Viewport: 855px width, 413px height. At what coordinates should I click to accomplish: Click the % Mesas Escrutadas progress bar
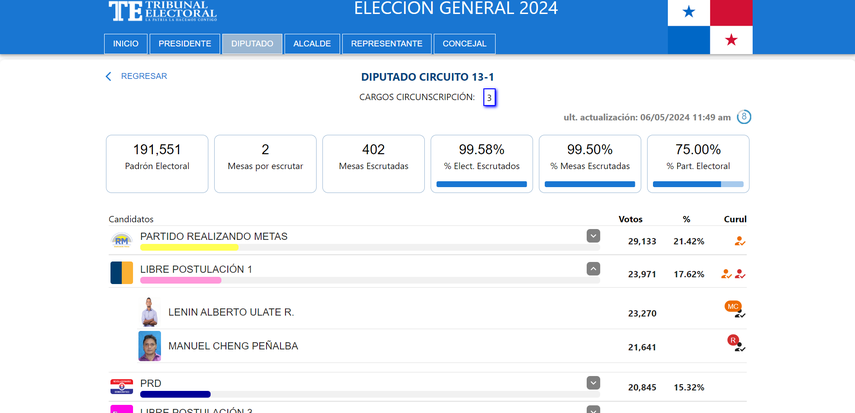pos(590,184)
